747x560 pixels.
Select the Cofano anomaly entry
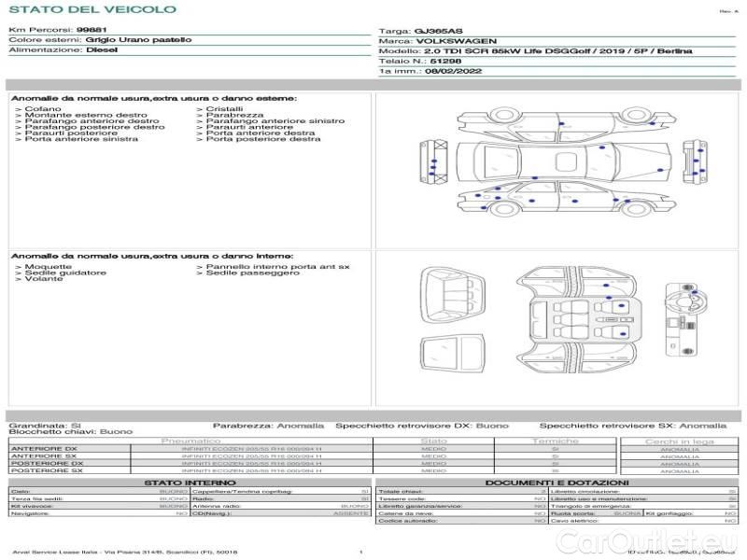coord(43,109)
